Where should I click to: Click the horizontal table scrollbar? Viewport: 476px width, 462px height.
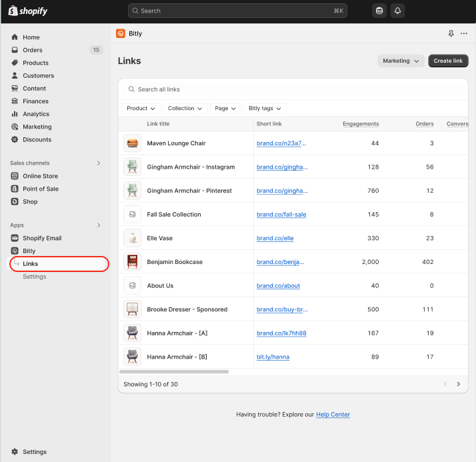(x=174, y=371)
